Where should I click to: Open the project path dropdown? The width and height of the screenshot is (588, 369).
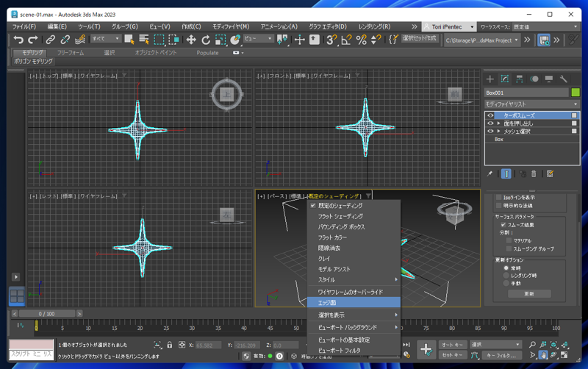tap(482, 40)
